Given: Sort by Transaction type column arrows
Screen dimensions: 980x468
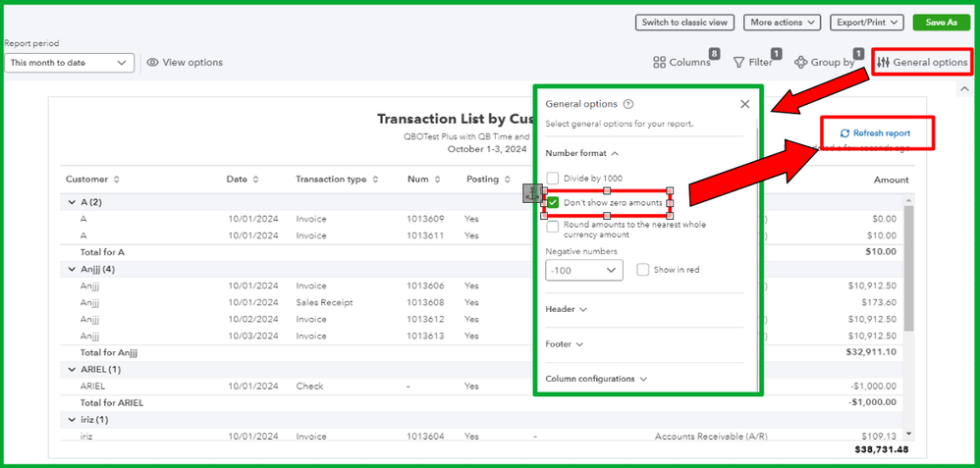Looking at the screenshot, I should 375,180.
